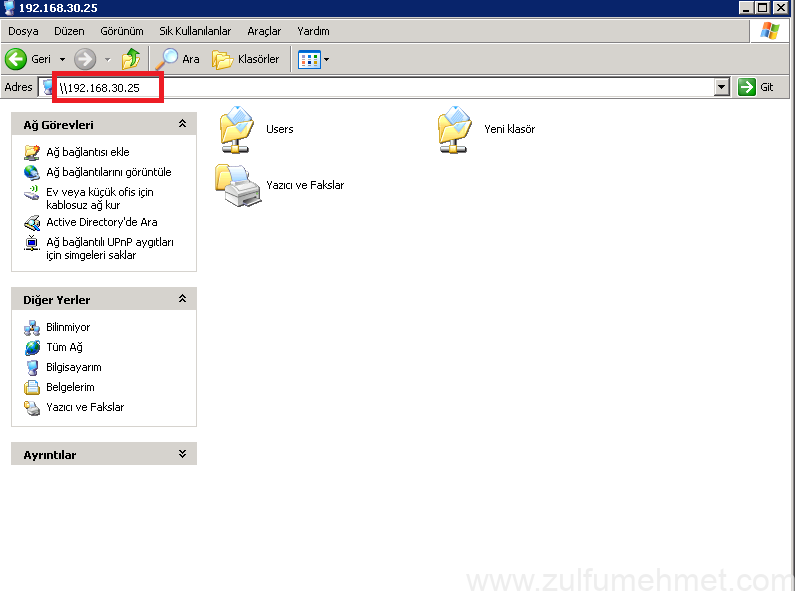Open the address bar dropdown list
795x591 pixels.
click(x=722, y=88)
